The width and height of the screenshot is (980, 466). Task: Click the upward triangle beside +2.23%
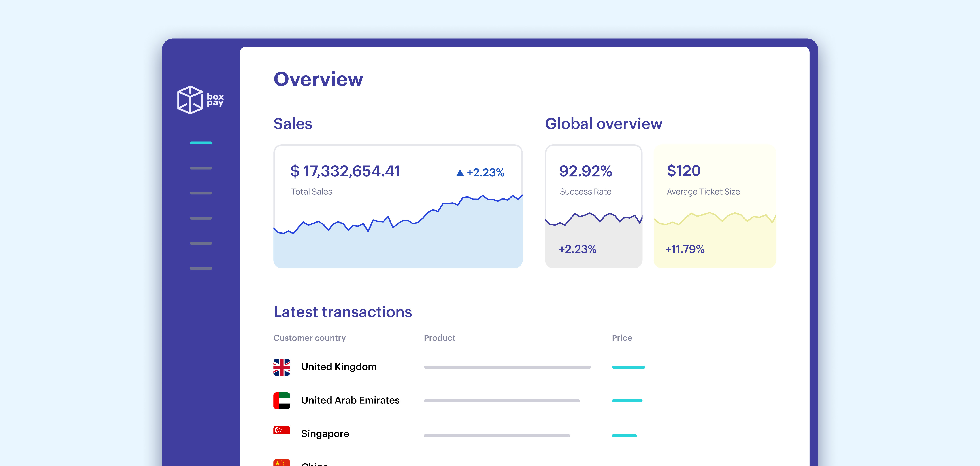pos(460,172)
